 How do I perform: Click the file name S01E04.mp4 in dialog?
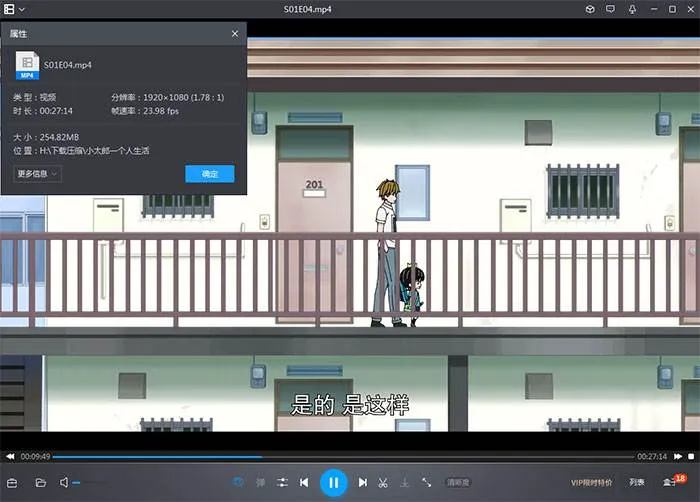coord(68,65)
